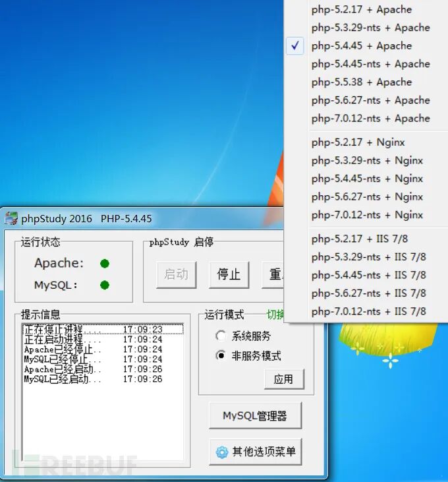
Task: Select log row MySQL已经启动 17:09:26
Action: 103,378
